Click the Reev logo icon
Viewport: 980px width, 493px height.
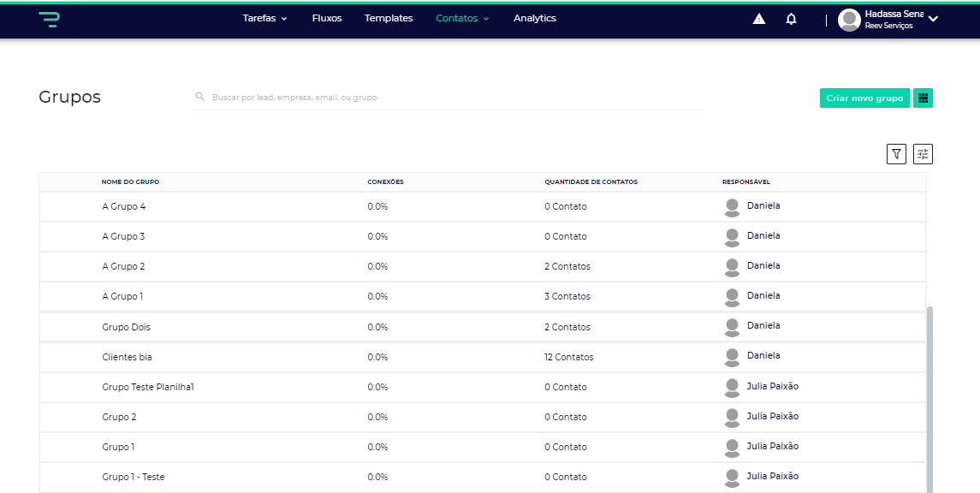coord(49,19)
